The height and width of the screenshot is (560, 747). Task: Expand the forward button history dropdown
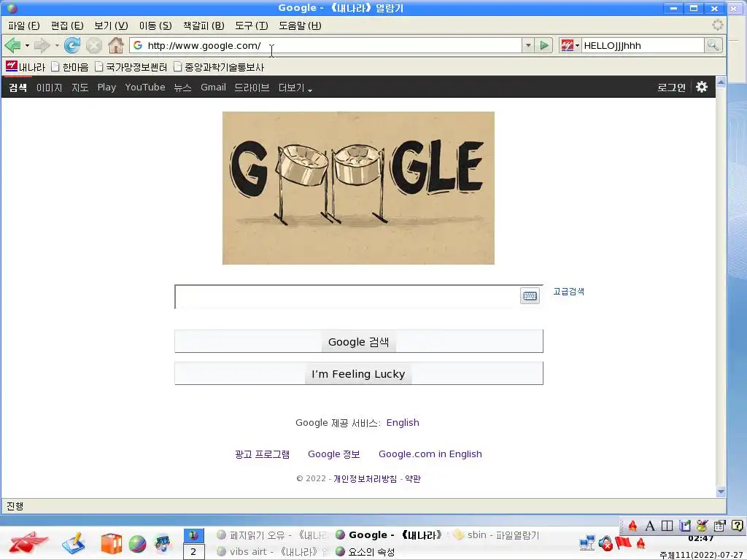click(x=57, y=46)
